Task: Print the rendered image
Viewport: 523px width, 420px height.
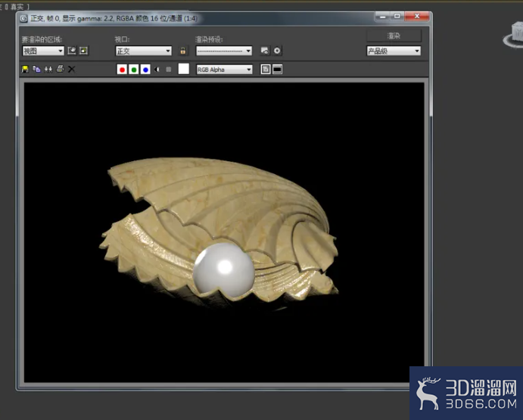Action: coord(60,69)
